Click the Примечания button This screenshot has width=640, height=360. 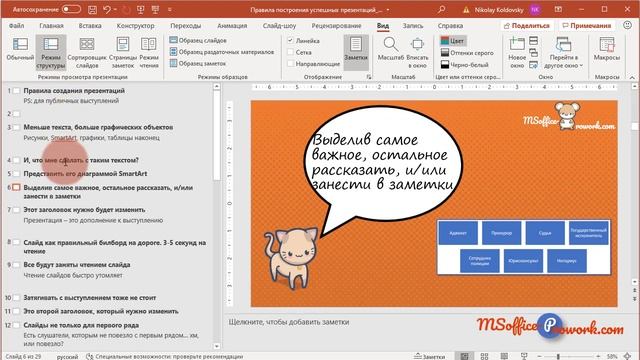click(x=587, y=26)
